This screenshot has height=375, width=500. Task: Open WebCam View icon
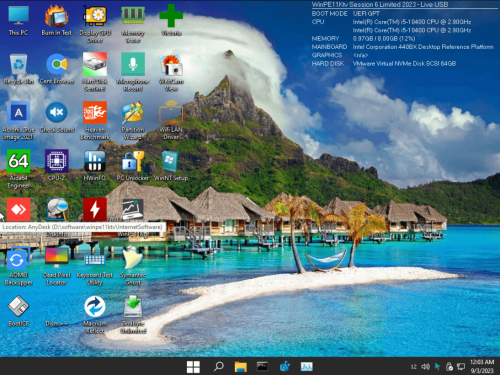click(171, 72)
